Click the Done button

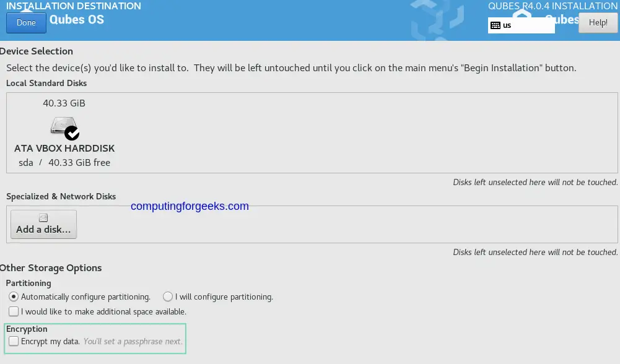pyautogui.click(x=26, y=23)
